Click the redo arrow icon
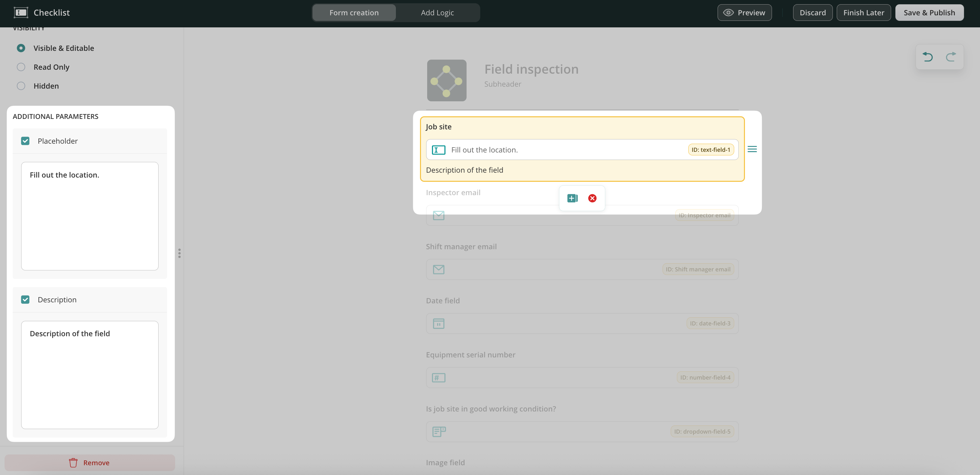The image size is (980, 475). tap(951, 57)
